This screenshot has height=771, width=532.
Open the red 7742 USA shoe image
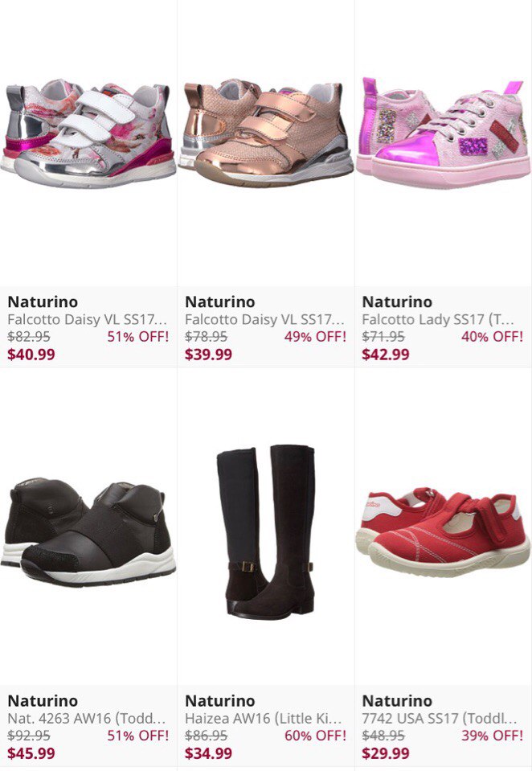(444, 532)
